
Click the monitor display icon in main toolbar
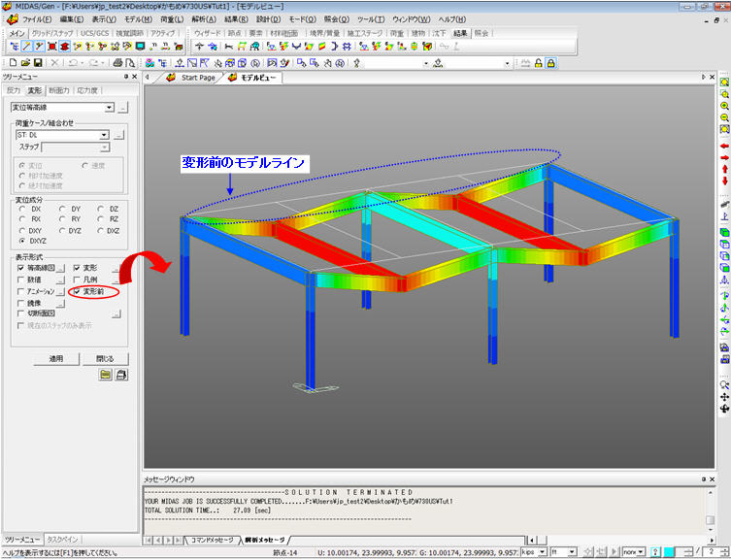pyautogui.click(x=141, y=47)
